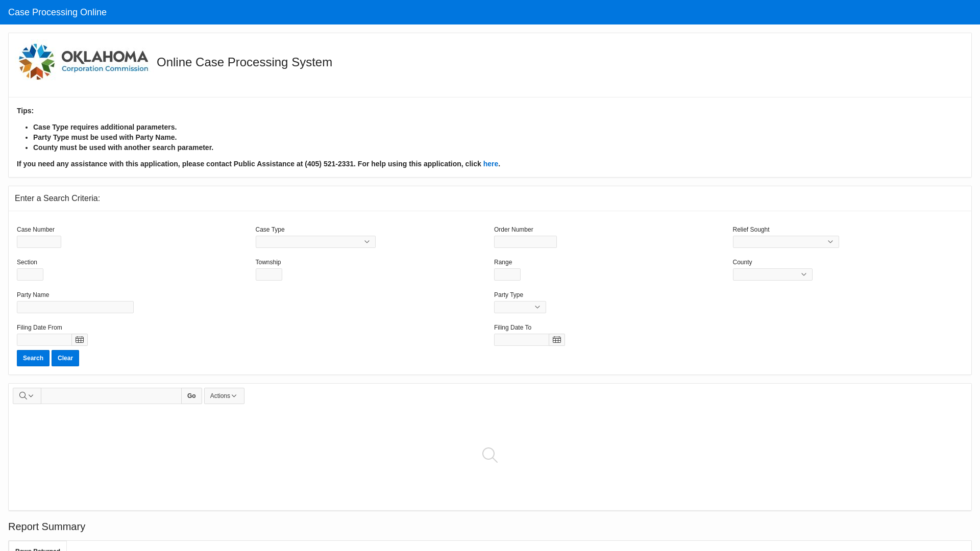Click the Section input field

[30, 274]
